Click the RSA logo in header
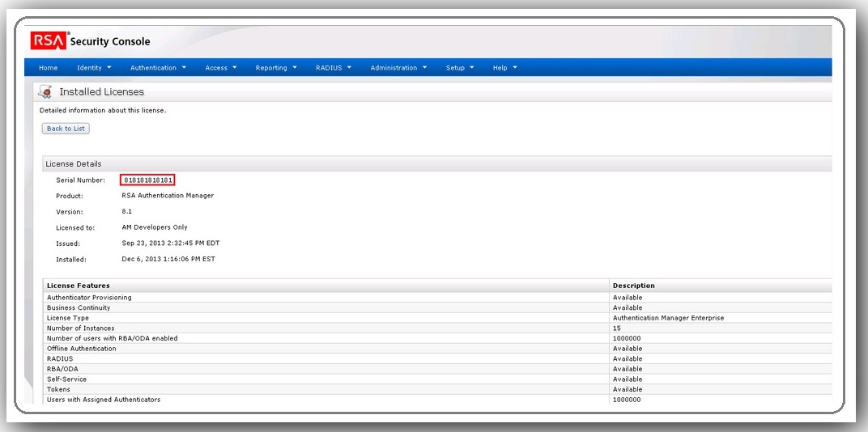The width and height of the screenshot is (868, 432). 49,41
